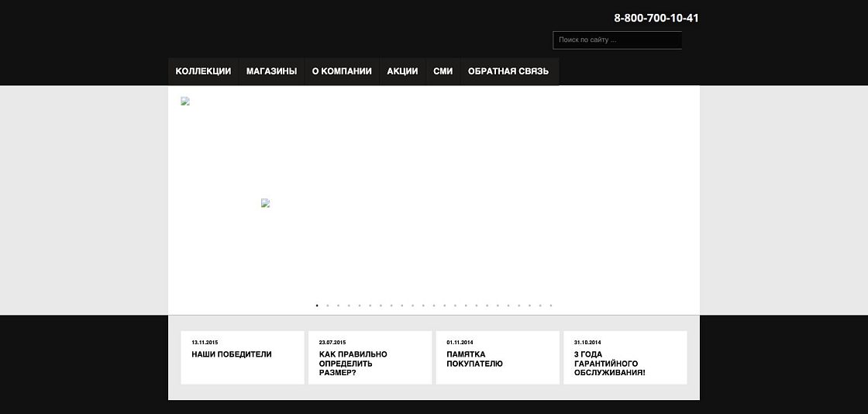Open the ОБРАТНАЯ СВЯЗЬ page
868x414 pixels.
point(508,71)
